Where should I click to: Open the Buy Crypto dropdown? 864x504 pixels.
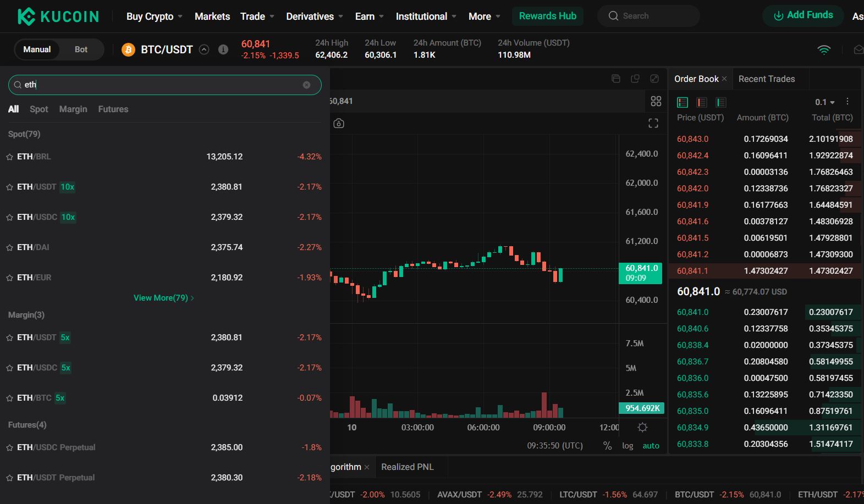[154, 16]
